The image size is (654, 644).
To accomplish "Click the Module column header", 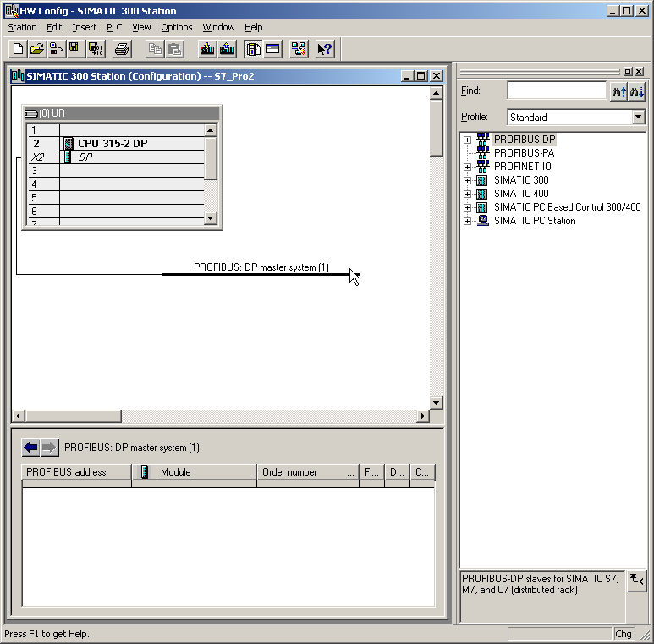I will 195,472.
